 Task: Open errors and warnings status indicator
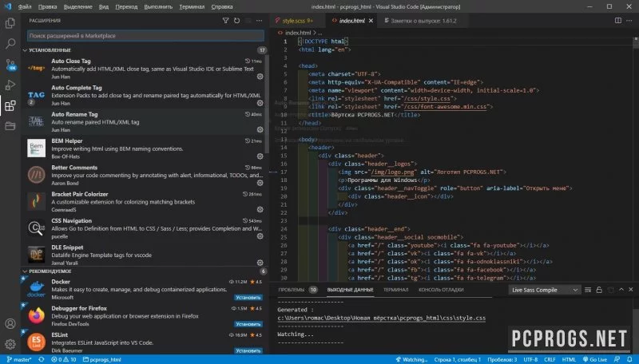(x=64, y=359)
